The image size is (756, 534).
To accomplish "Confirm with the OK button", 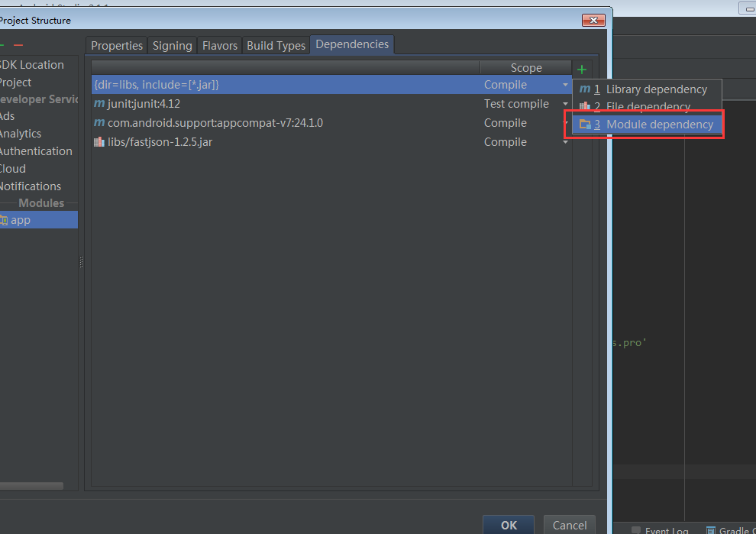I will pyautogui.click(x=509, y=525).
